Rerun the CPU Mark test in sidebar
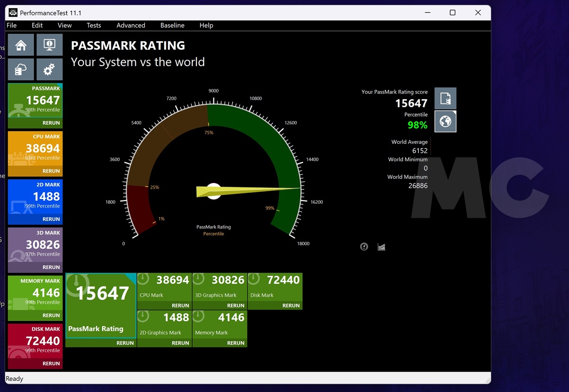The height and width of the screenshot is (392, 569). click(51, 171)
